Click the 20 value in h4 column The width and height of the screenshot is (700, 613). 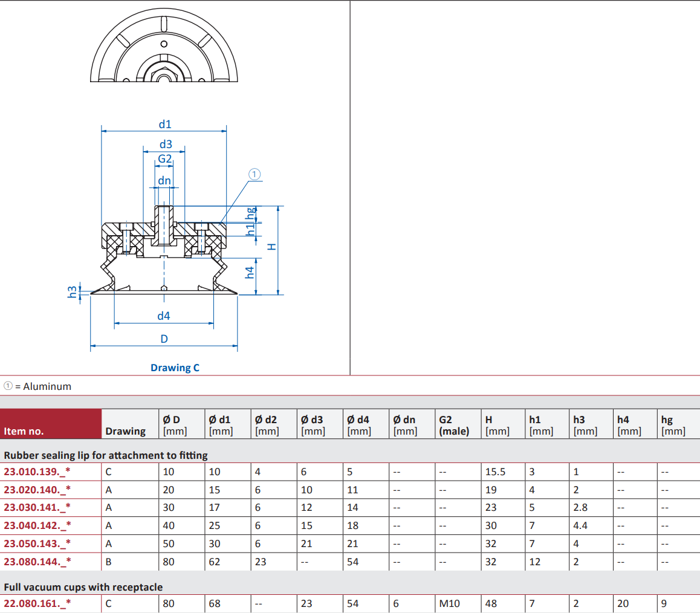[x=623, y=603]
